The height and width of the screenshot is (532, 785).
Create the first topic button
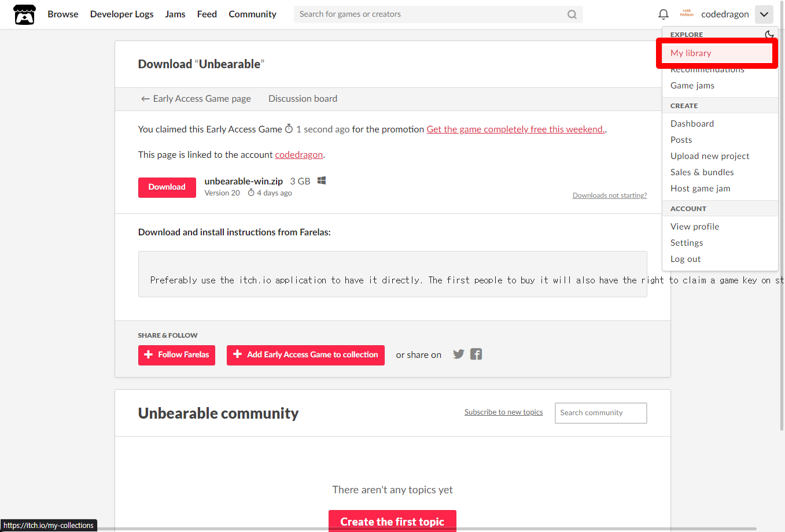pos(392,521)
